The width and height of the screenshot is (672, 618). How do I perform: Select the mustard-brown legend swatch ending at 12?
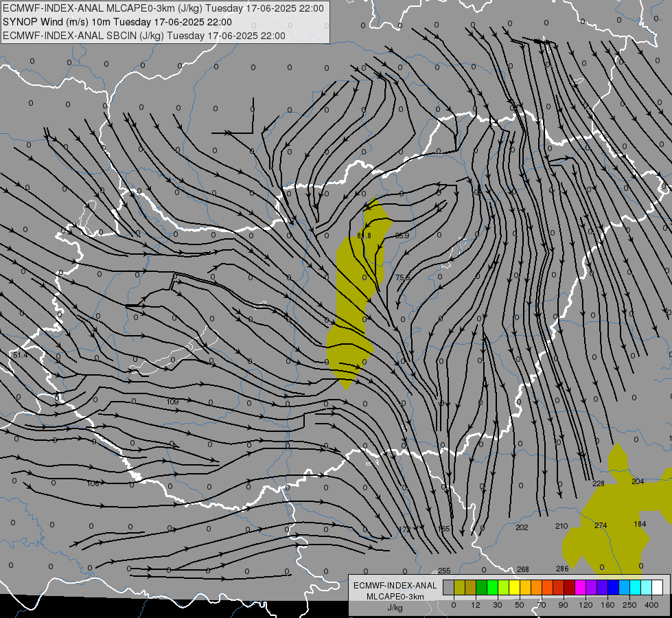point(471,587)
